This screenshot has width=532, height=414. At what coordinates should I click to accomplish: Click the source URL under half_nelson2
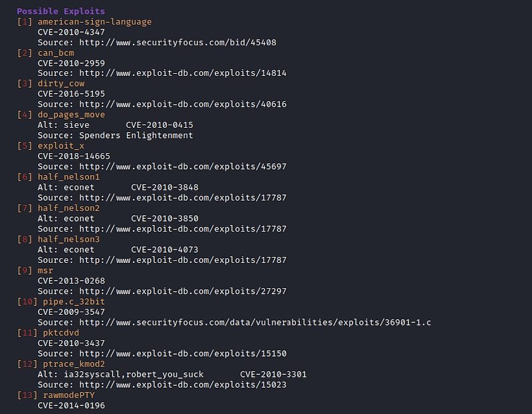[183, 229]
